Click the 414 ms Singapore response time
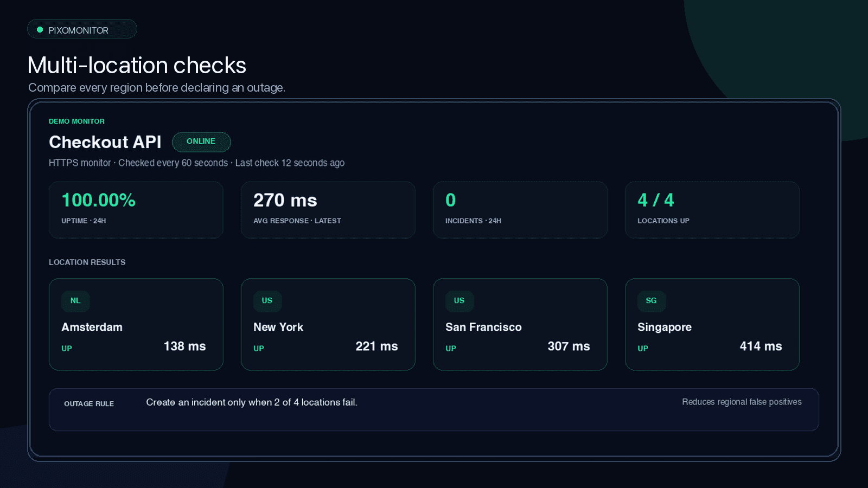The height and width of the screenshot is (488, 868). tap(761, 346)
